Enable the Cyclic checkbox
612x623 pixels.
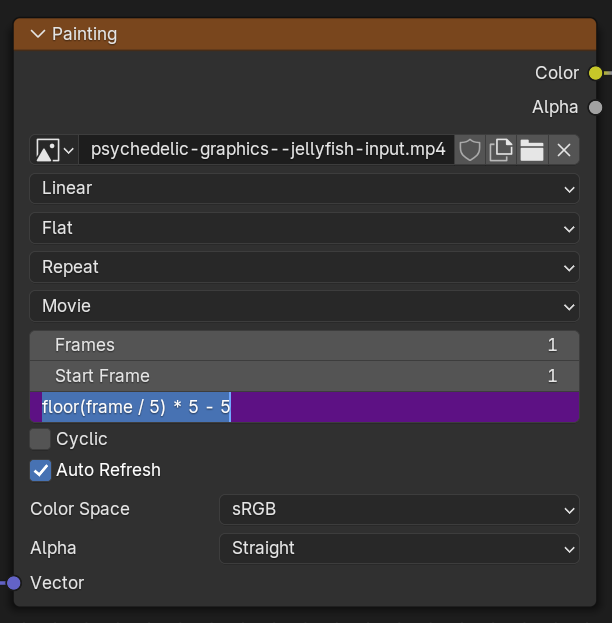point(40,439)
